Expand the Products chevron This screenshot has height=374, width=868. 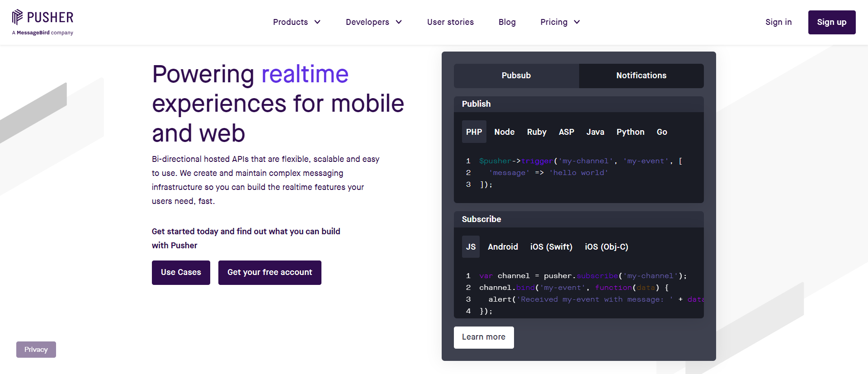[317, 22]
